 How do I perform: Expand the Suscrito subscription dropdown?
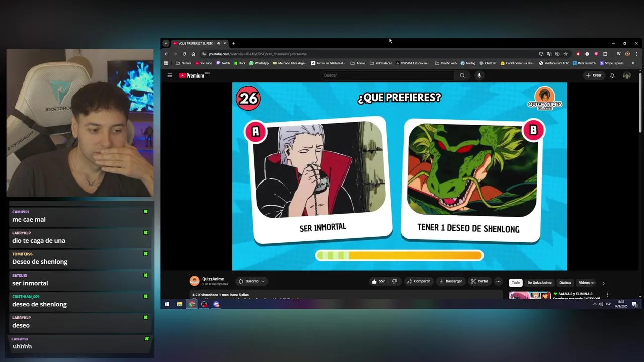252,281
